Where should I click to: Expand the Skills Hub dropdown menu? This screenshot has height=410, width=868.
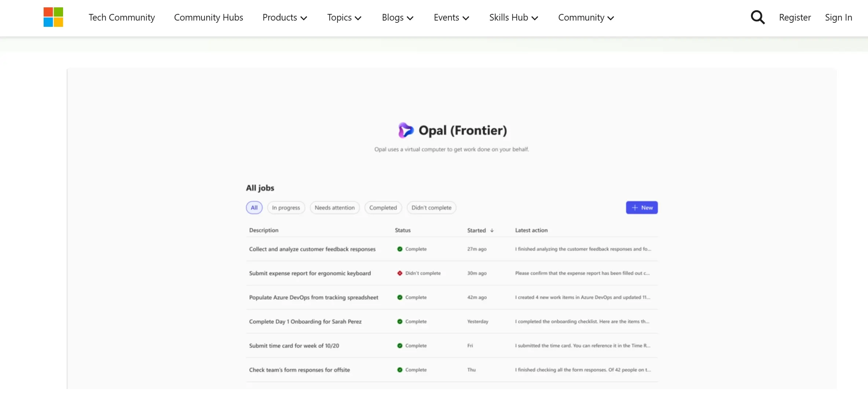click(513, 18)
